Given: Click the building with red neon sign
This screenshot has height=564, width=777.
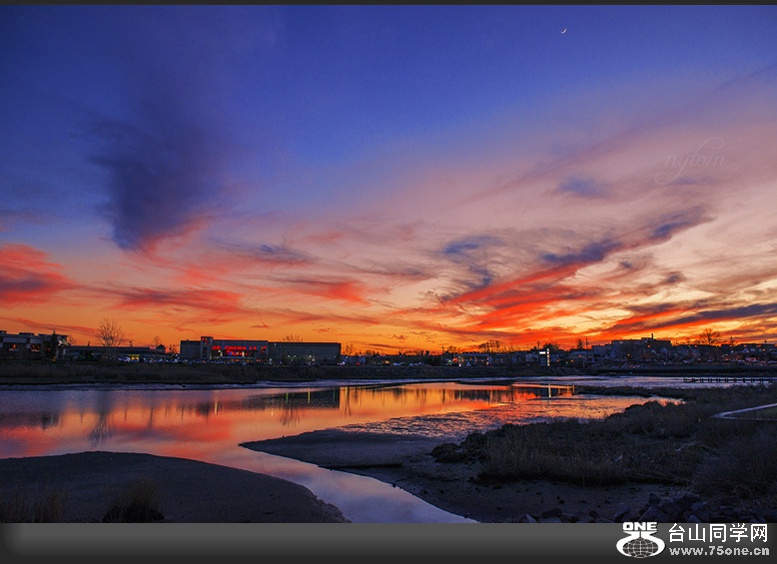Looking at the screenshot, I should point(238,349).
